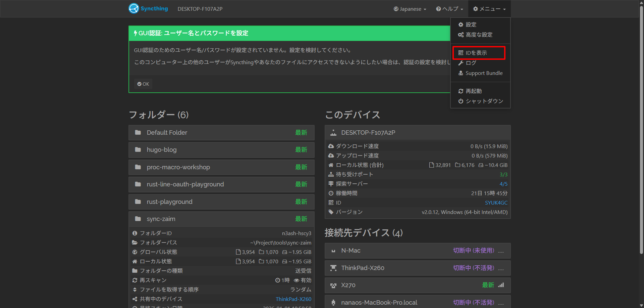Click the Syncthing logo icon

click(134, 8)
